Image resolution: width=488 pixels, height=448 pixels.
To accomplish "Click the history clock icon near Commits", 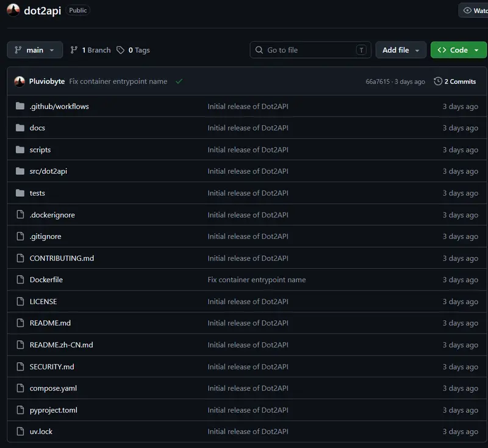I will (x=438, y=81).
